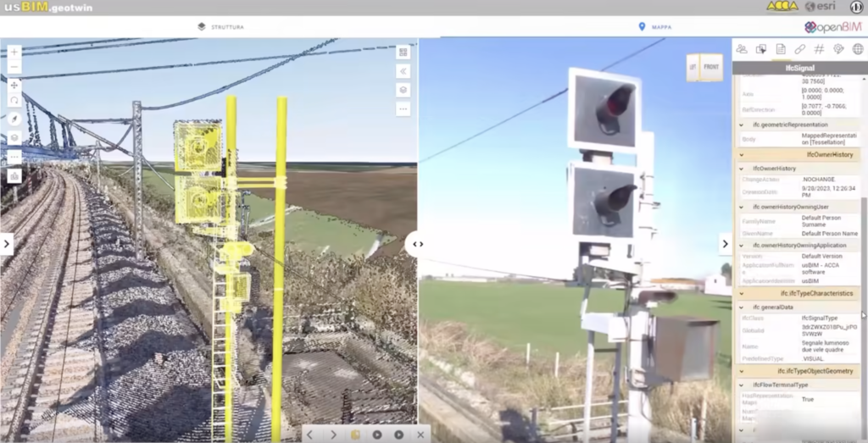Viewport: 868px width, 443px height.
Task: Click the FRONT face of the view cube
Action: [x=711, y=67]
